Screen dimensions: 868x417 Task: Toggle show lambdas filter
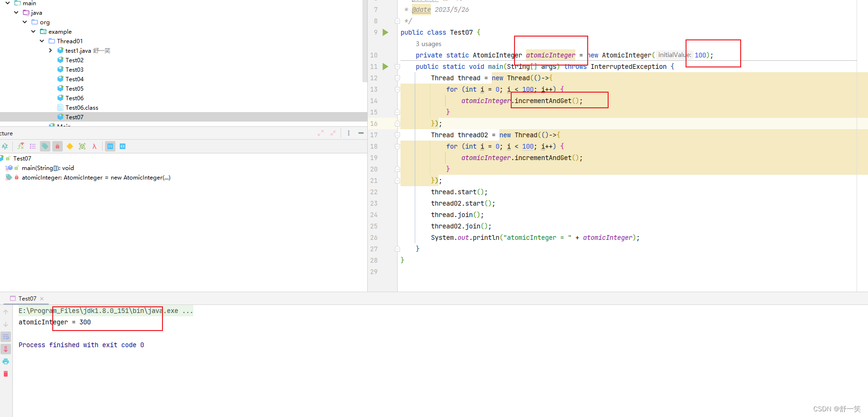95,146
